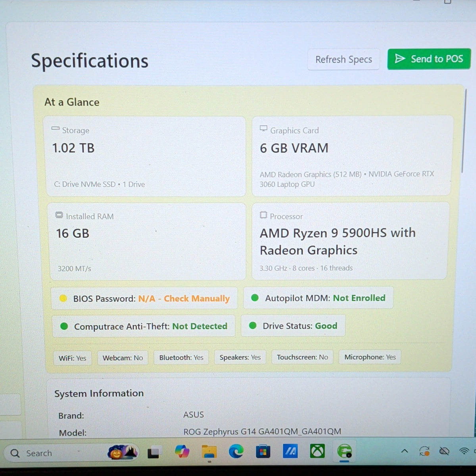Open Copilot from the taskbar
Screen dimensions: 476x476
point(182,451)
